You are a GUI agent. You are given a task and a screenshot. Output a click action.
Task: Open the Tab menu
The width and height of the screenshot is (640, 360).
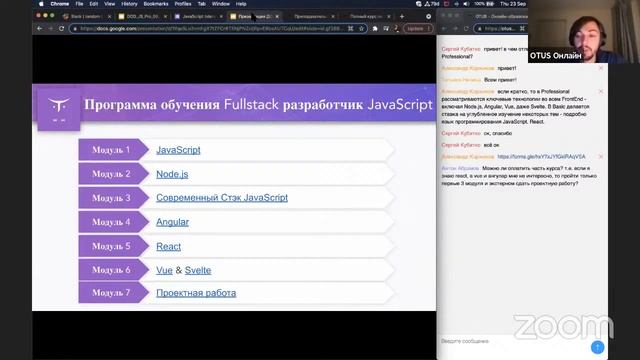(202, 4)
